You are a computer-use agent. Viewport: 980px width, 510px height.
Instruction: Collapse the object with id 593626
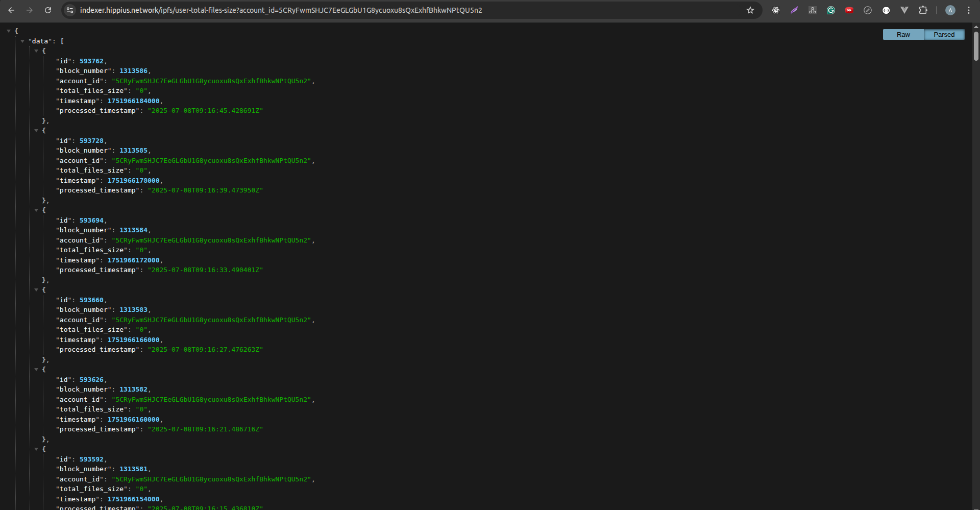click(x=36, y=370)
